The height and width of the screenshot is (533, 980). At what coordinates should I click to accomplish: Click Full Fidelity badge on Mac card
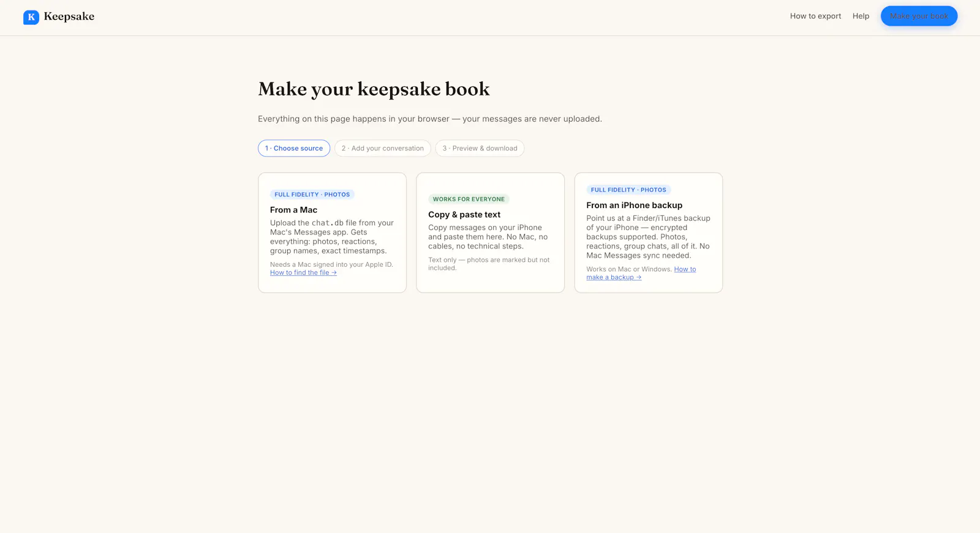(312, 195)
